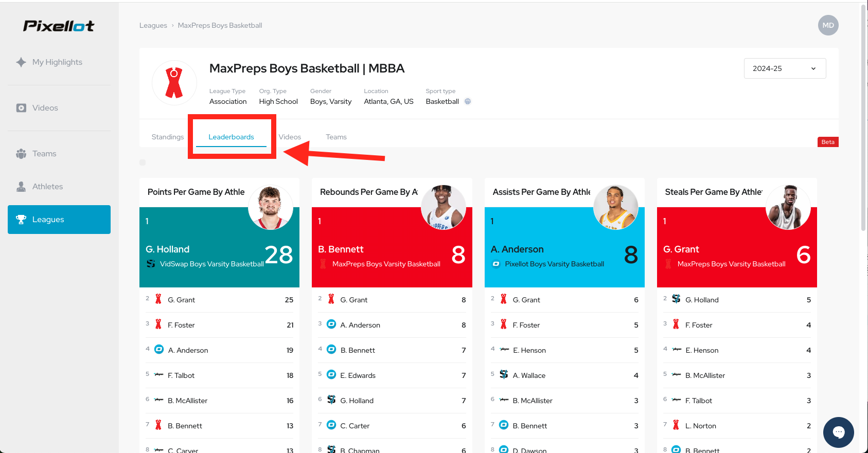Open G. Holland top points card name
868x453 pixels.
168,249
